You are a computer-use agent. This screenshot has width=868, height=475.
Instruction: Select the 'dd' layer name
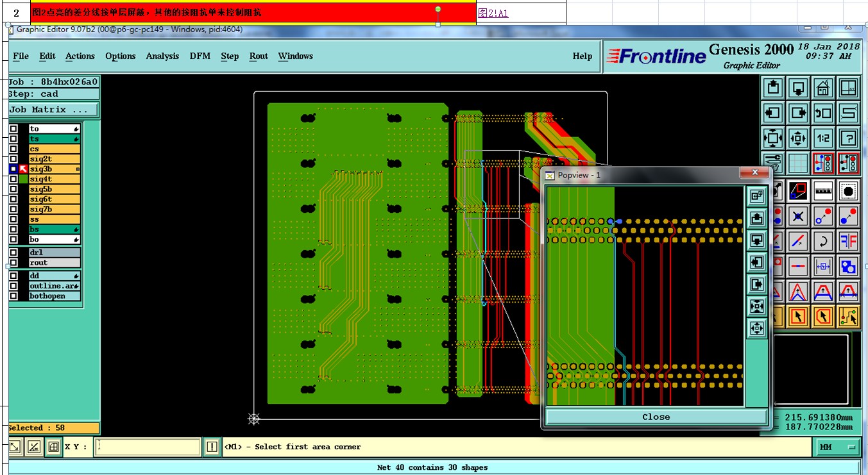tap(55, 276)
